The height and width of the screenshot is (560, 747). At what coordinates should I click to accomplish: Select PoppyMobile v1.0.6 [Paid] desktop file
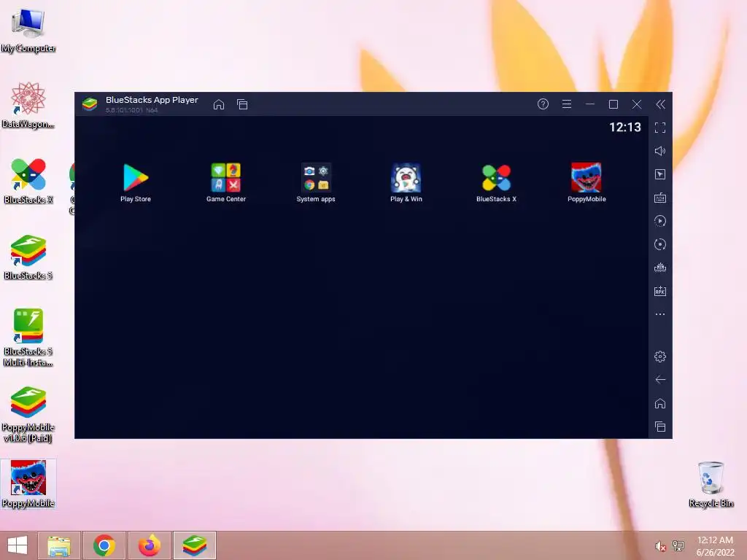(28, 414)
